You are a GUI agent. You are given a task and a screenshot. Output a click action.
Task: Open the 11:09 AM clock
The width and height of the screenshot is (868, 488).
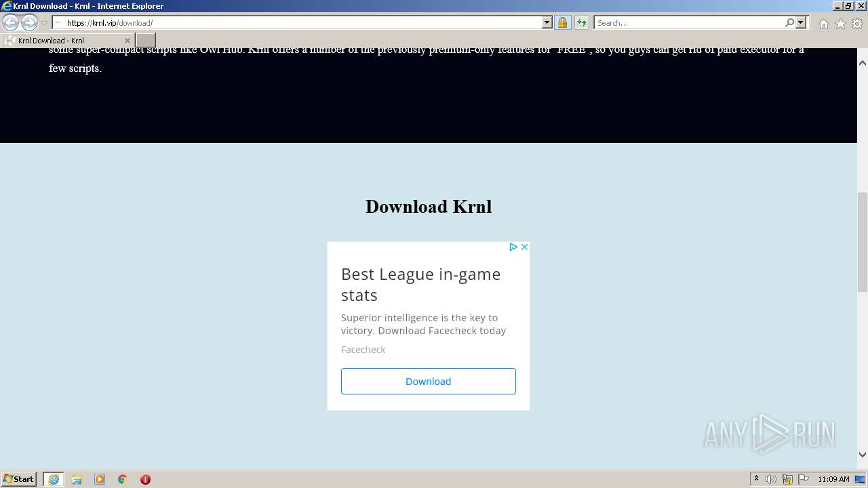(x=833, y=479)
